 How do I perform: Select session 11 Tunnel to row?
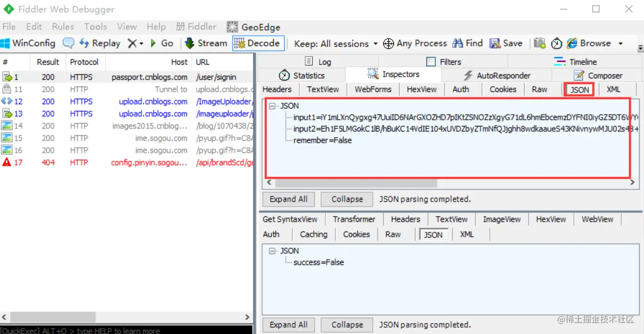pos(127,89)
